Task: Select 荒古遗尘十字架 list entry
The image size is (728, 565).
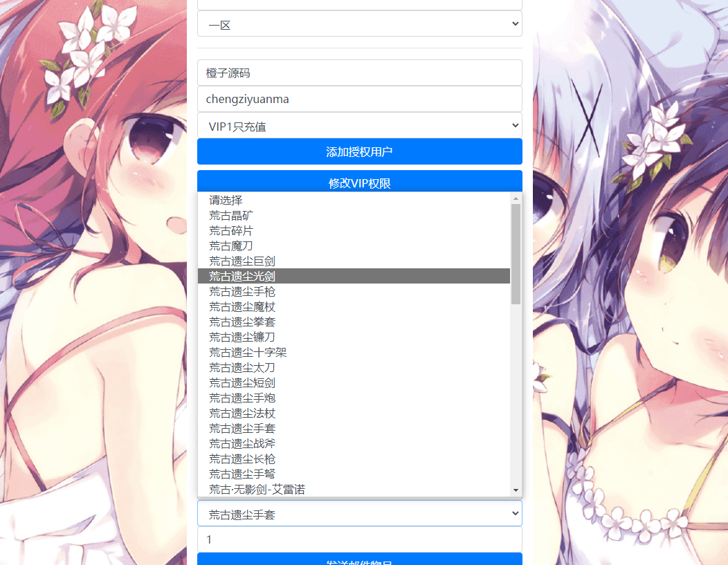Action: click(x=353, y=352)
